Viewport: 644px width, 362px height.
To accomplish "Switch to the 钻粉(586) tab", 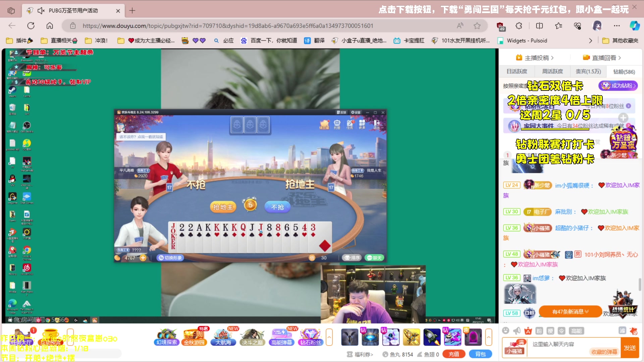I will tap(624, 71).
